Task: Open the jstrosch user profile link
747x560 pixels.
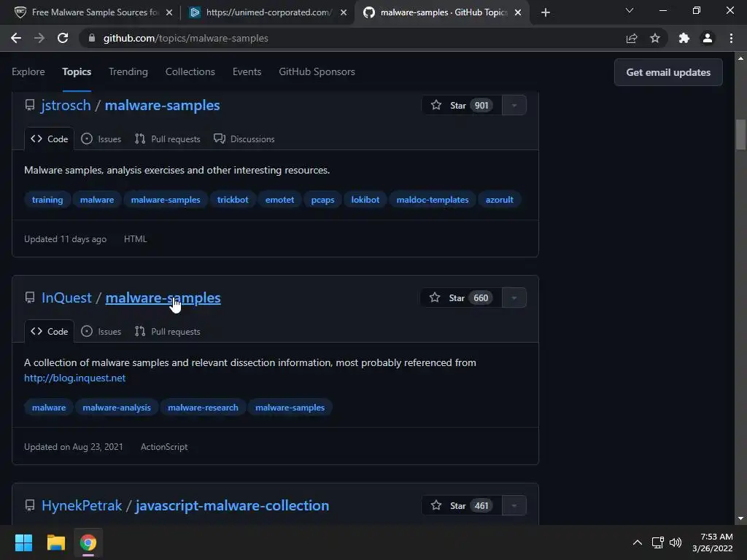Action: pyautogui.click(x=66, y=105)
